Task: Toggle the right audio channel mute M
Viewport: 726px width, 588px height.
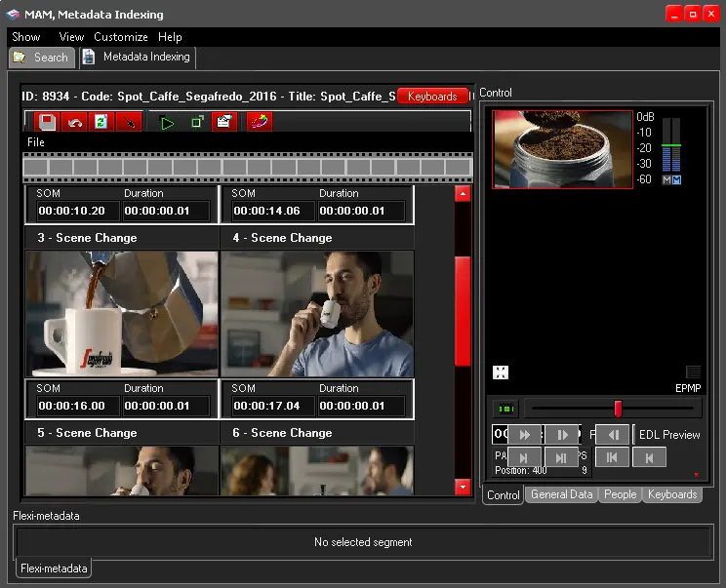Action: tap(676, 180)
